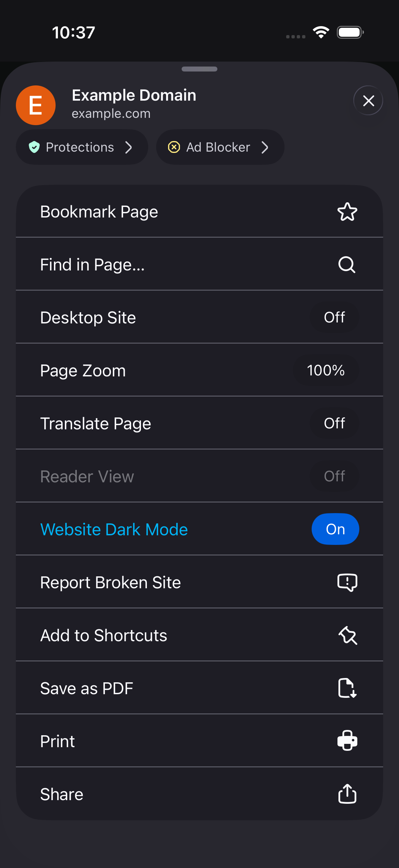Tap the Ad Blocker label
The image size is (399, 868).
(218, 147)
